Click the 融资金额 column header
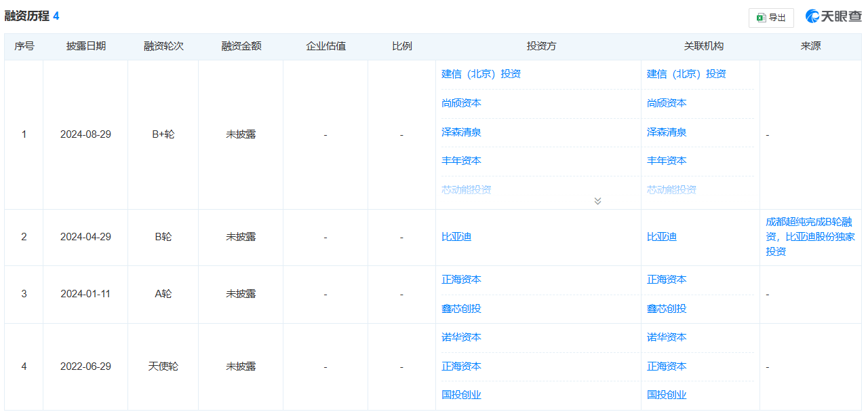This screenshot has height=414, width=868. tap(241, 46)
